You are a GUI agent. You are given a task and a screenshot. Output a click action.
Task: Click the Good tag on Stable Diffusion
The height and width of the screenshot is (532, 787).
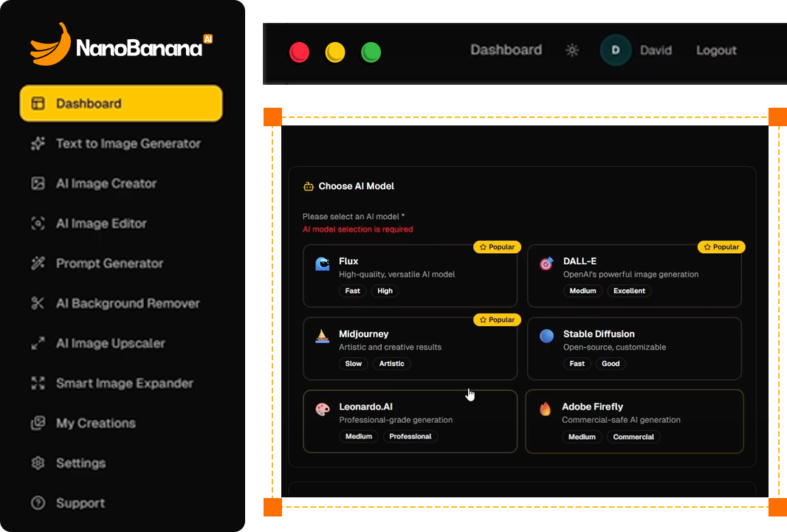(611, 364)
